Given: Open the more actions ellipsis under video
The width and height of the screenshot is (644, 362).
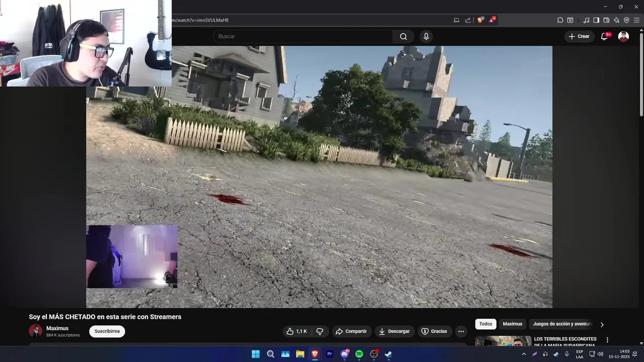Looking at the screenshot, I should (x=461, y=331).
